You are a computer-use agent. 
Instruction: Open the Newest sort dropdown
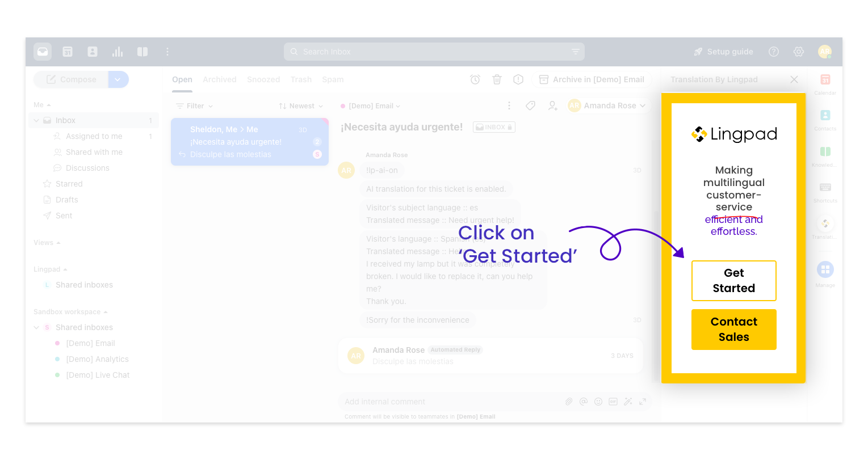pos(301,106)
